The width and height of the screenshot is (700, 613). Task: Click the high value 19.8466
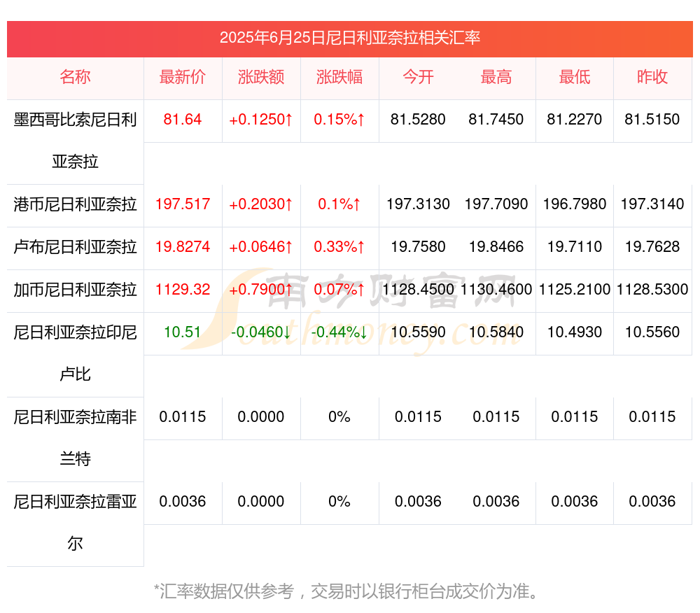[496, 247]
